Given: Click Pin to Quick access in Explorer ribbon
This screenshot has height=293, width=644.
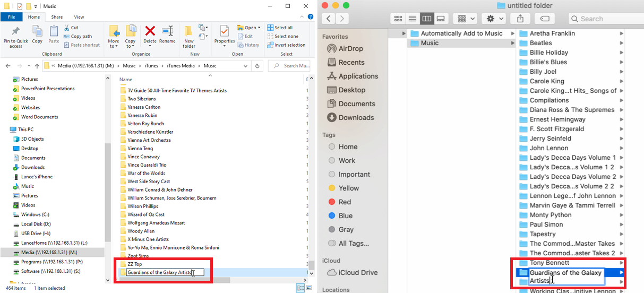Looking at the screenshot, I should (15, 36).
